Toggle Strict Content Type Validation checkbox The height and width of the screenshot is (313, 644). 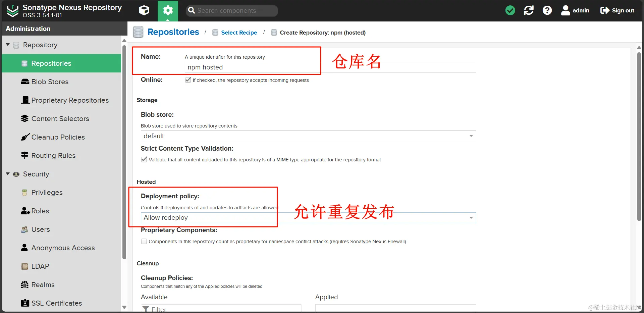144,159
